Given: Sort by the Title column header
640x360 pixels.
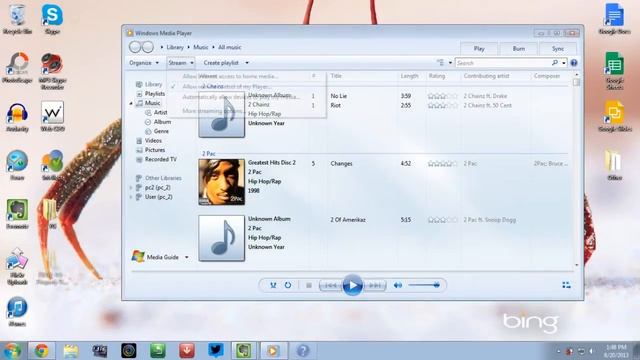Looking at the screenshot, I should tap(336, 76).
